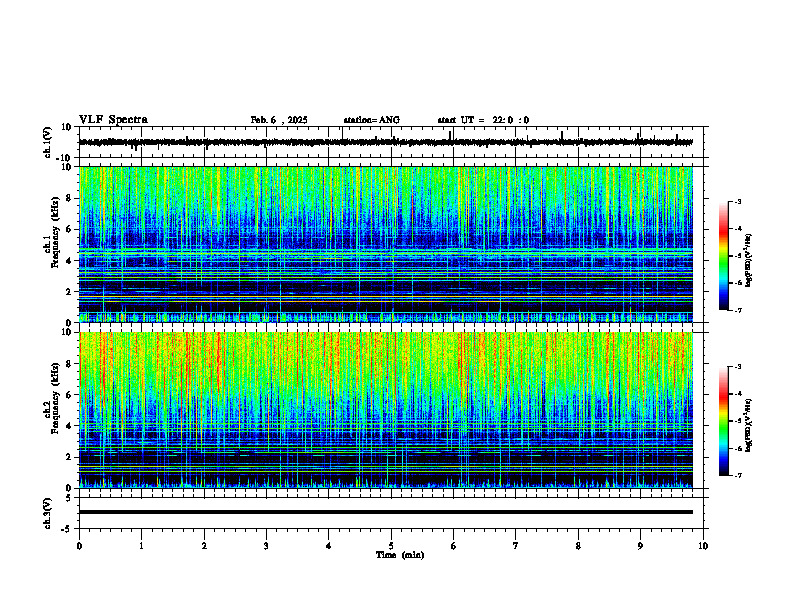Click the ch.1(V) voltage axis label

click(47, 142)
